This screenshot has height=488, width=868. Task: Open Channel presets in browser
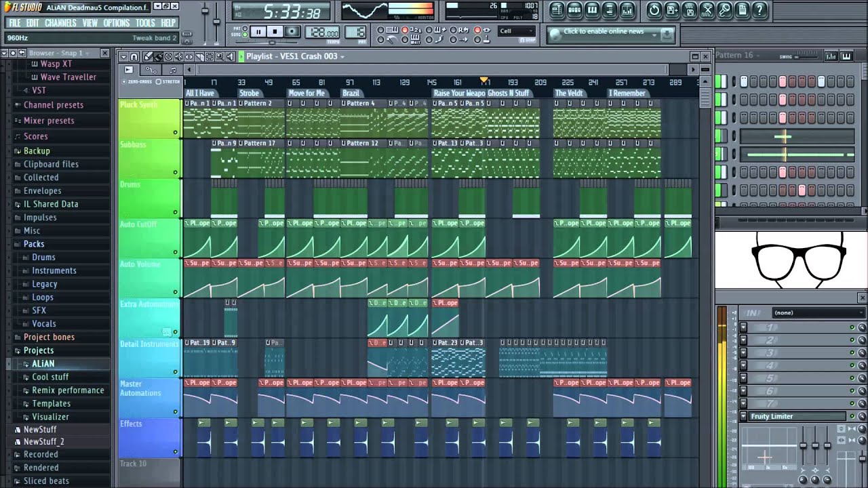pyautogui.click(x=54, y=105)
